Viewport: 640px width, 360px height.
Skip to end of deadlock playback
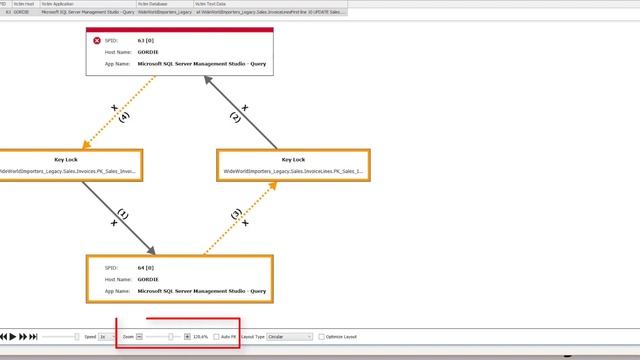coord(33,336)
